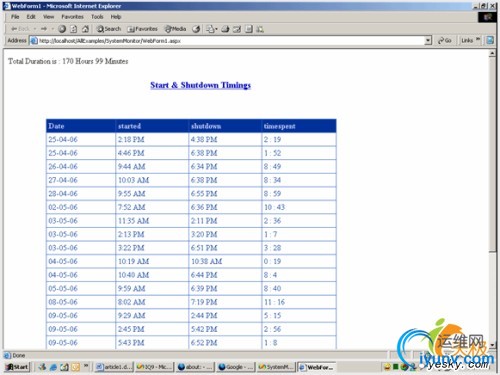Switch to the SystemM... taskbar window
Screen dimensions: 500x375
click(x=276, y=367)
